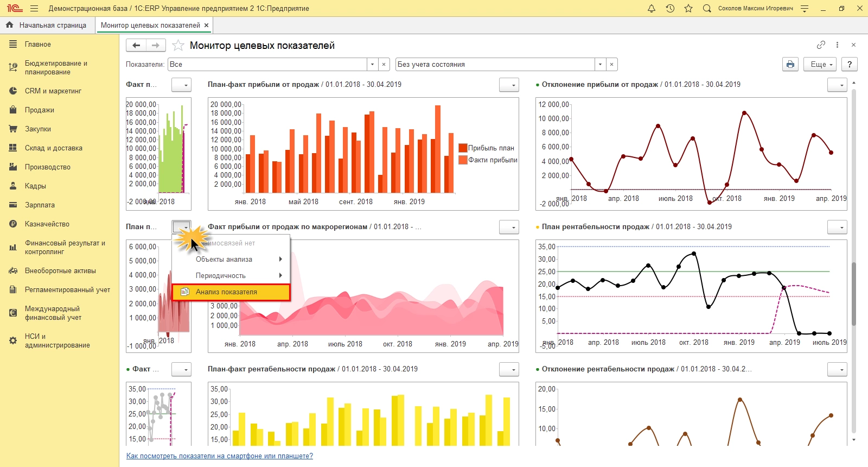Open the main menu hamburger icon
This screenshot has height=467, width=868.
pos(34,8)
